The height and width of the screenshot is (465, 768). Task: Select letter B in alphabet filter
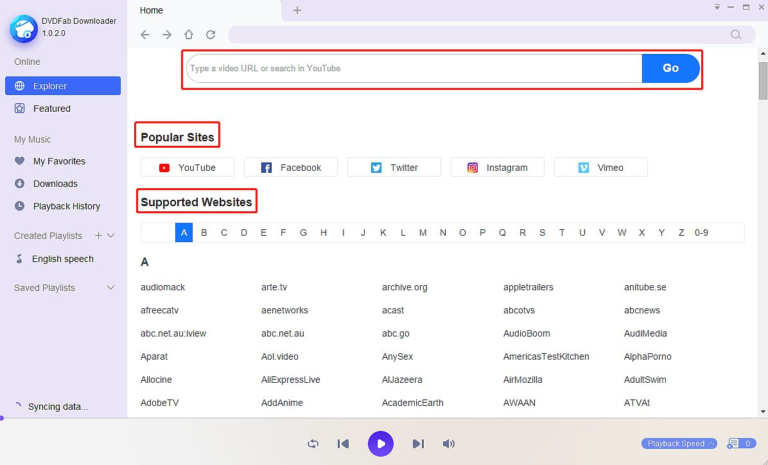(204, 233)
